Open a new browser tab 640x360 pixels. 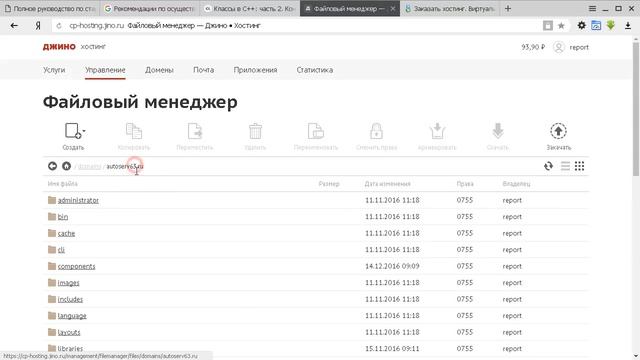pos(508,9)
